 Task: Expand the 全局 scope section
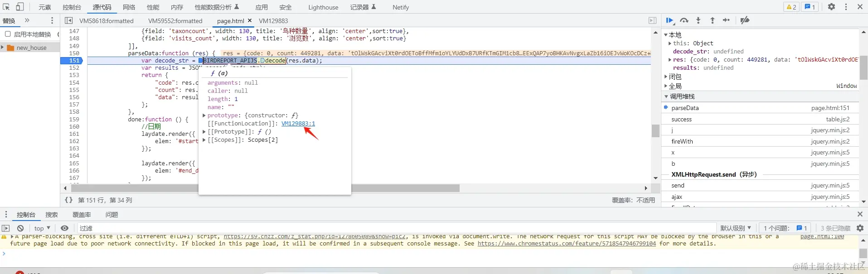(x=666, y=86)
